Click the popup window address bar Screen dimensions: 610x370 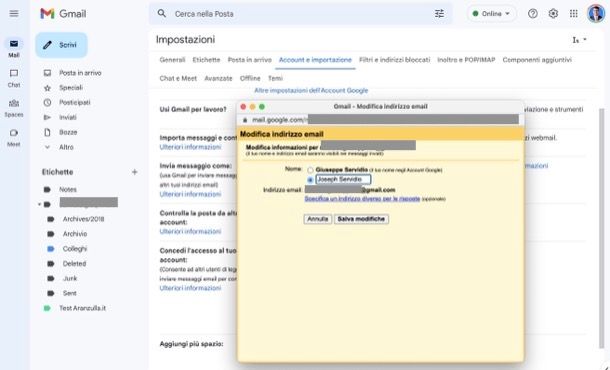point(380,120)
